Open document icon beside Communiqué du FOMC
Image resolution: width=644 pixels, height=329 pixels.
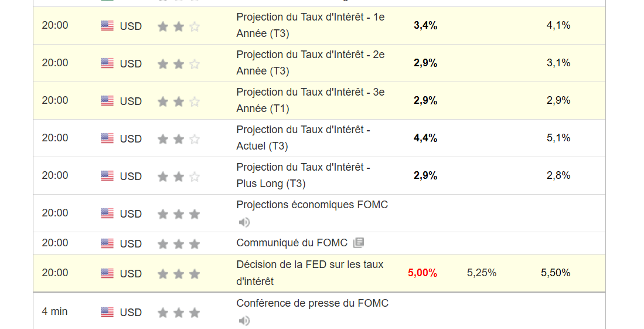(359, 243)
